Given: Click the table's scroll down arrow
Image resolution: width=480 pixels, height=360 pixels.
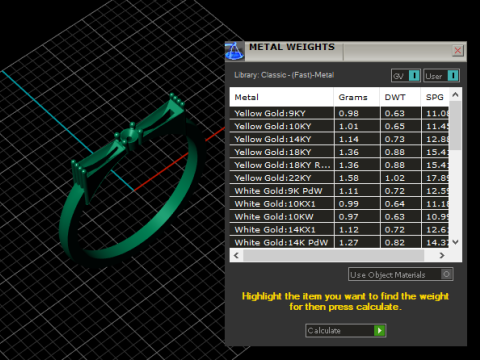Looking at the screenshot, I should click(455, 242).
